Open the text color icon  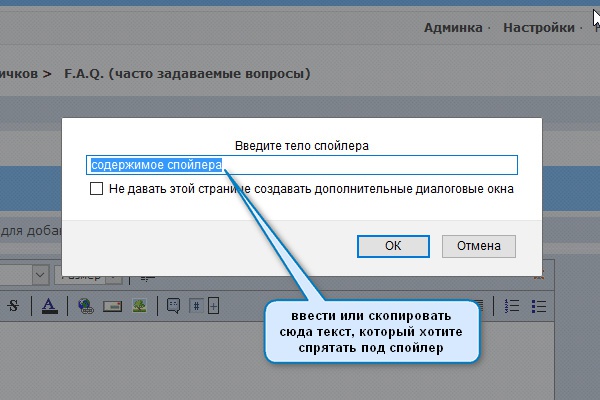[x=49, y=306]
